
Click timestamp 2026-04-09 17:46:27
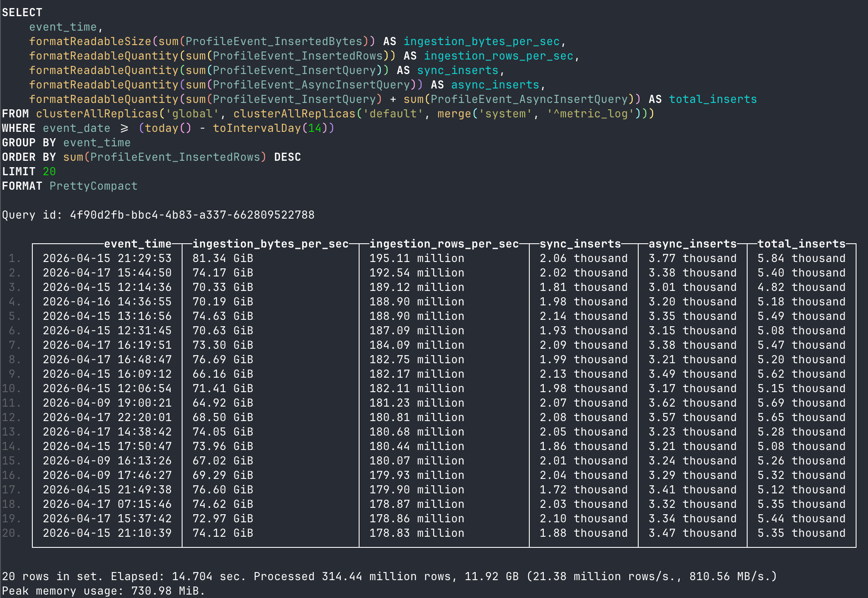click(x=107, y=475)
